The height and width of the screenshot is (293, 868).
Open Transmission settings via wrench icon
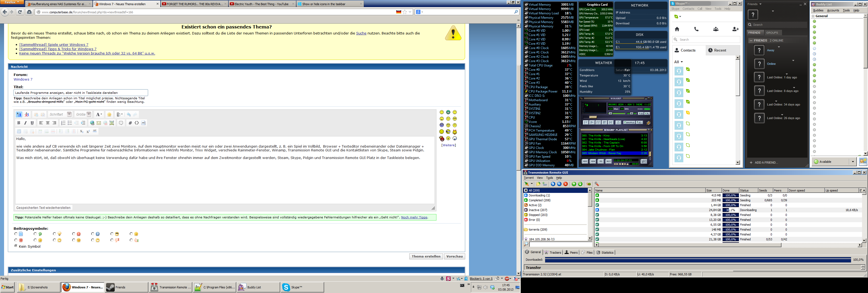(x=597, y=184)
